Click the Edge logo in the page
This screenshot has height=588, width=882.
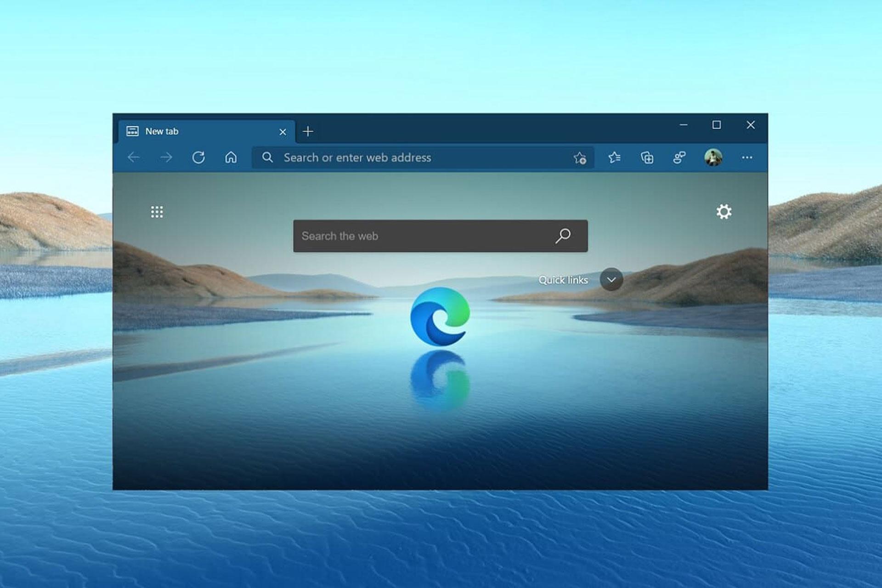(x=440, y=317)
